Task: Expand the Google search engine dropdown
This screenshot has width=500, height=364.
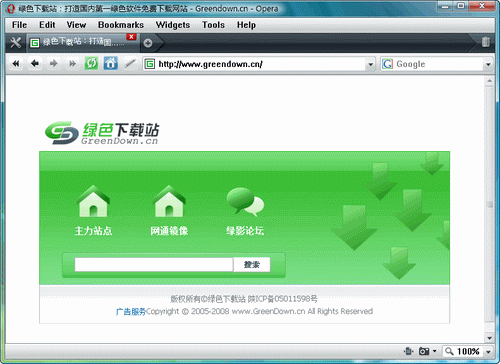Action: pyautogui.click(x=488, y=64)
